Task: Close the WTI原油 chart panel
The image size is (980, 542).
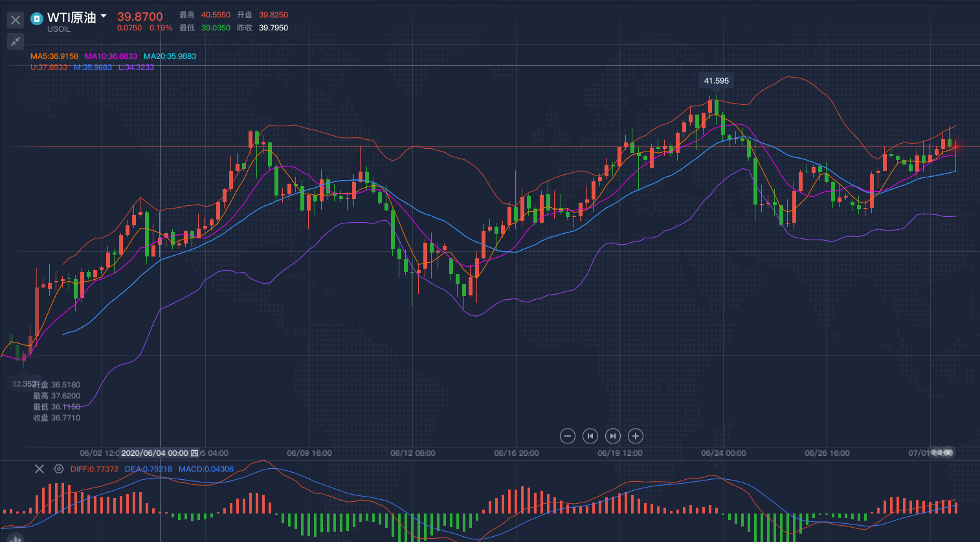Action: click(16, 20)
